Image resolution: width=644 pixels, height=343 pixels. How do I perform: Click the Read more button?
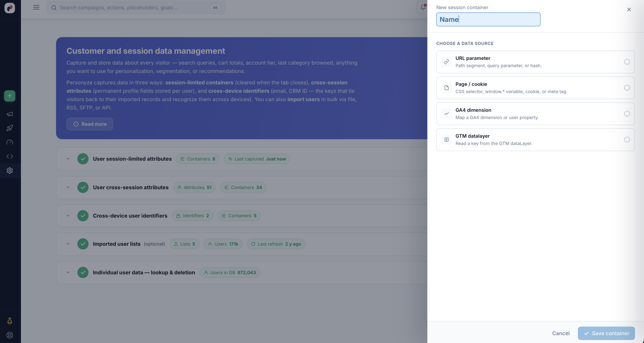tap(90, 124)
